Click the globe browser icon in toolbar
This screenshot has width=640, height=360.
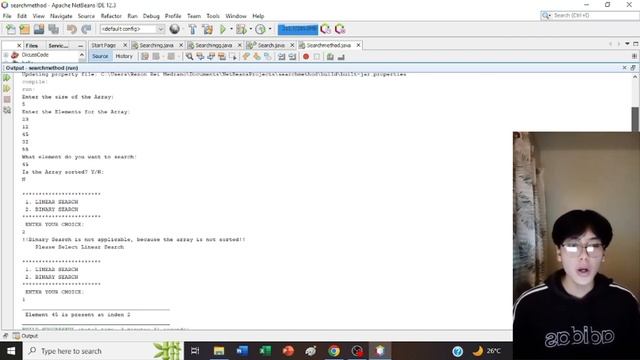pyautogui.click(x=174, y=29)
